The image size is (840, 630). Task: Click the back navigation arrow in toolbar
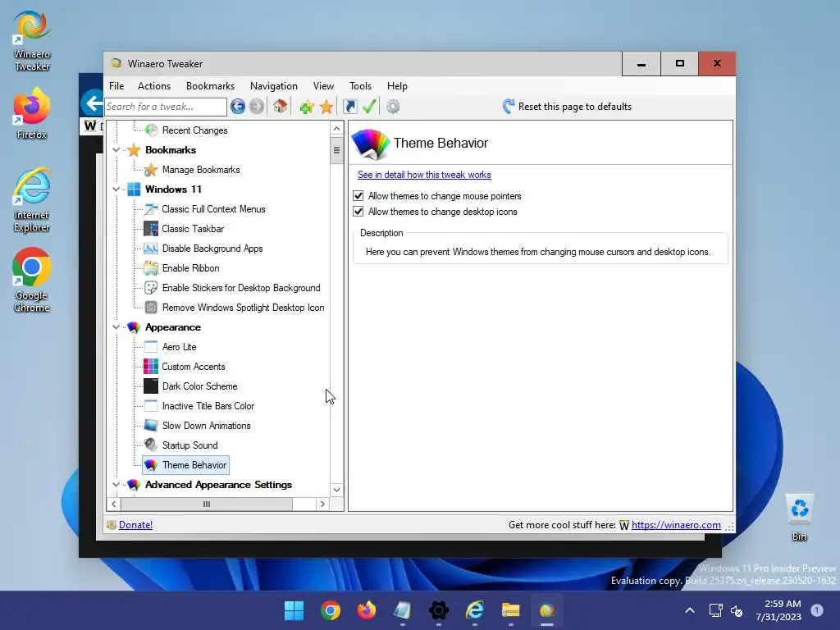click(238, 107)
